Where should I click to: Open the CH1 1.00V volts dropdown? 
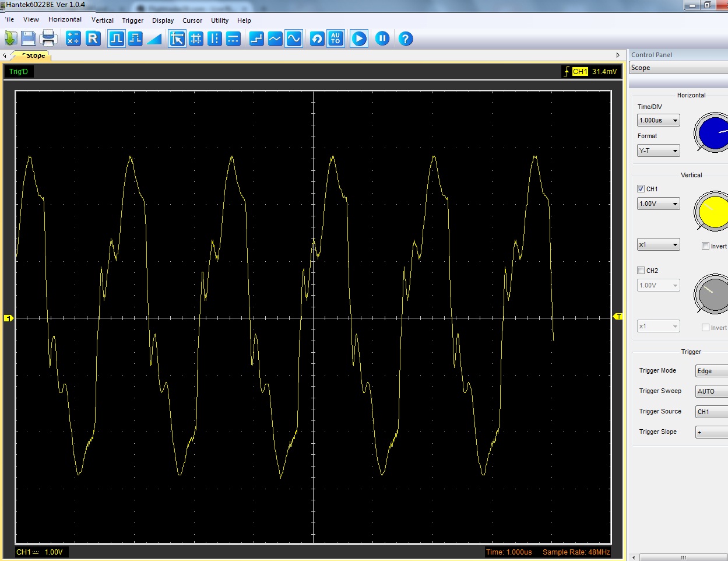[659, 204]
